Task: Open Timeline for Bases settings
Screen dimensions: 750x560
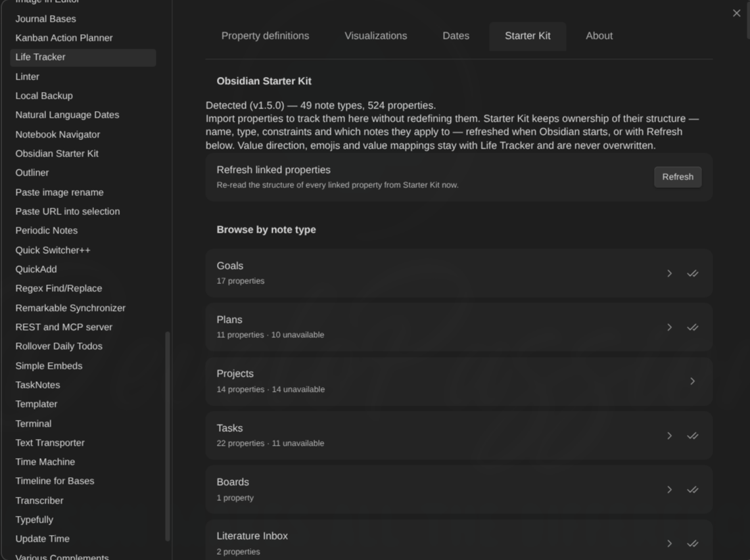Action: [83, 481]
